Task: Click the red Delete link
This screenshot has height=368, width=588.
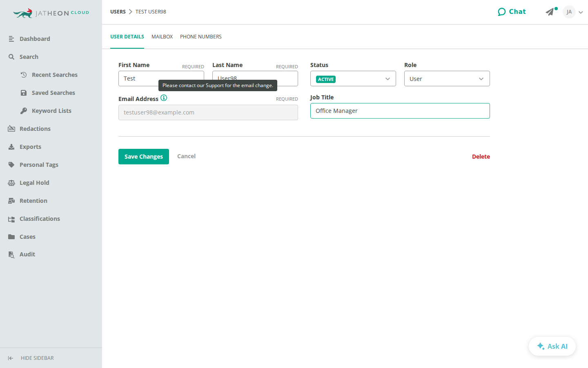Action: coord(481,157)
